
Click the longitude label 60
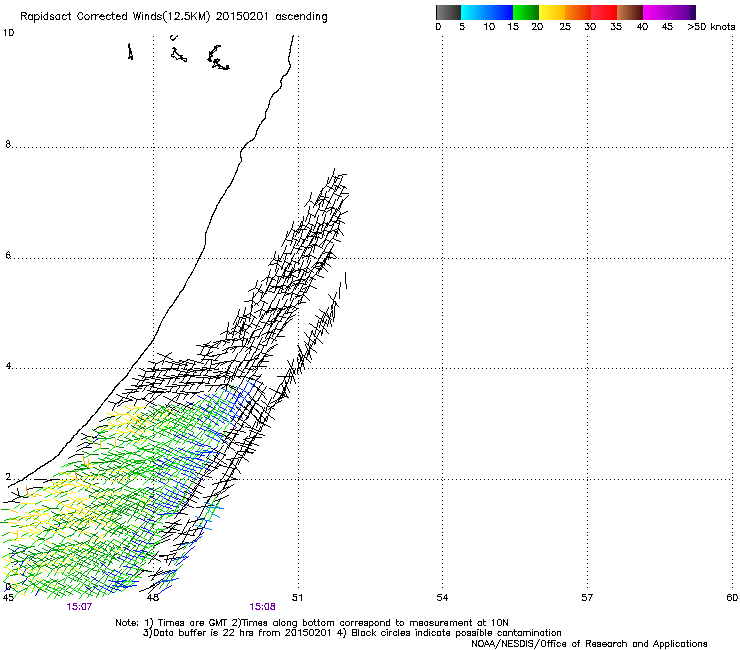click(x=732, y=598)
